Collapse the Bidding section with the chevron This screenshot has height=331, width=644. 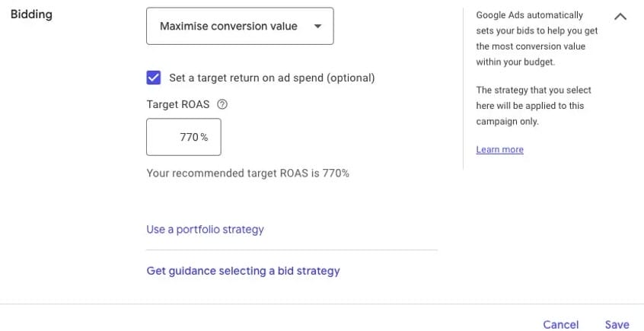[620, 16]
